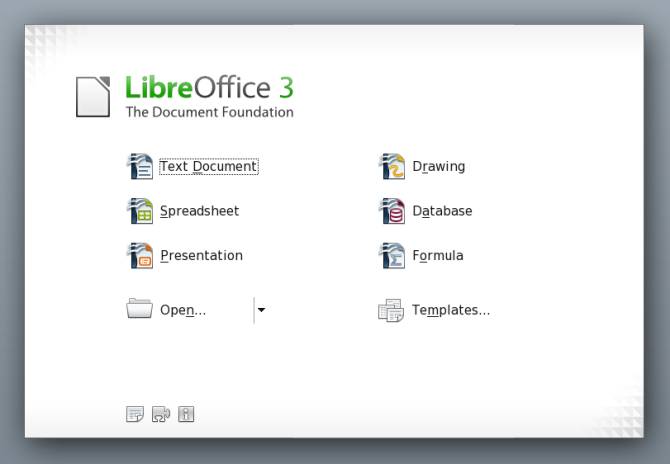The height and width of the screenshot is (464, 670).
Task: Click the Formula text label
Action: (438, 255)
